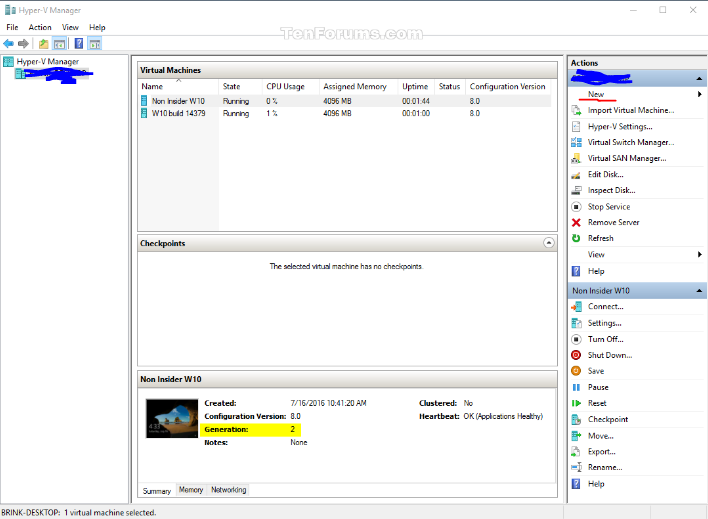The height and width of the screenshot is (519, 708).
Task: Click the orange Save icon
Action: 576,371
